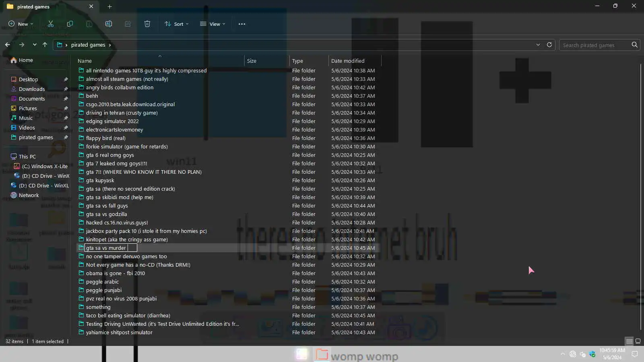The width and height of the screenshot is (644, 362).
Task: Click the pin icon beside Downloads
Action: click(x=66, y=89)
